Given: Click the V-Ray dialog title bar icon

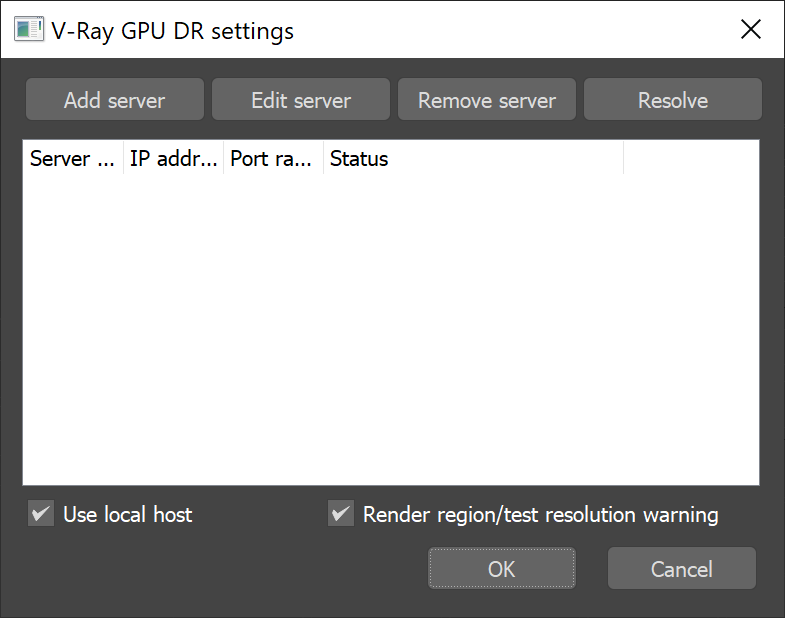Looking at the screenshot, I should pyautogui.click(x=29, y=29).
